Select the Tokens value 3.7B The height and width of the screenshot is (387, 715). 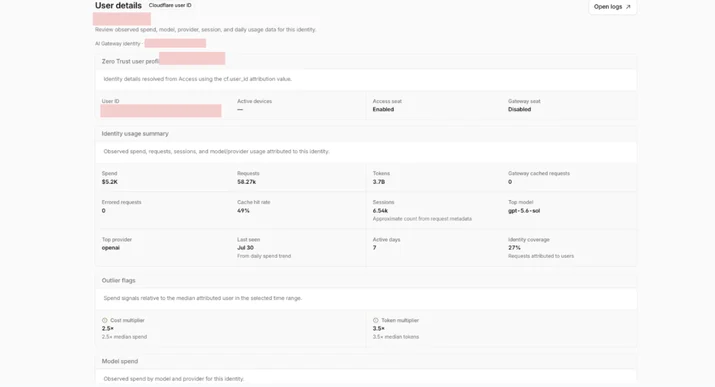click(378, 182)
